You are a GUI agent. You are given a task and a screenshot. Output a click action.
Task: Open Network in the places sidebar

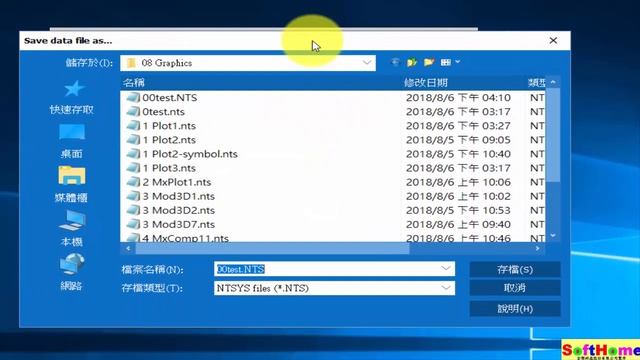72,272
